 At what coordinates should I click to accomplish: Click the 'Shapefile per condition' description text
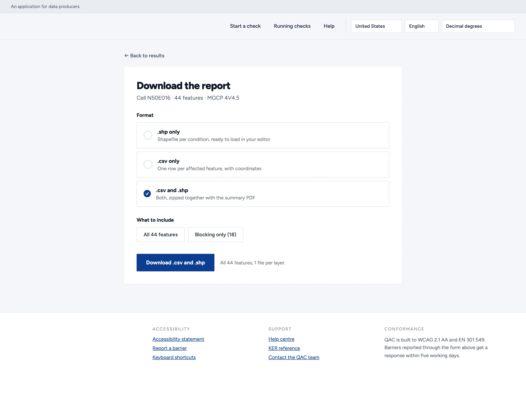214,139
